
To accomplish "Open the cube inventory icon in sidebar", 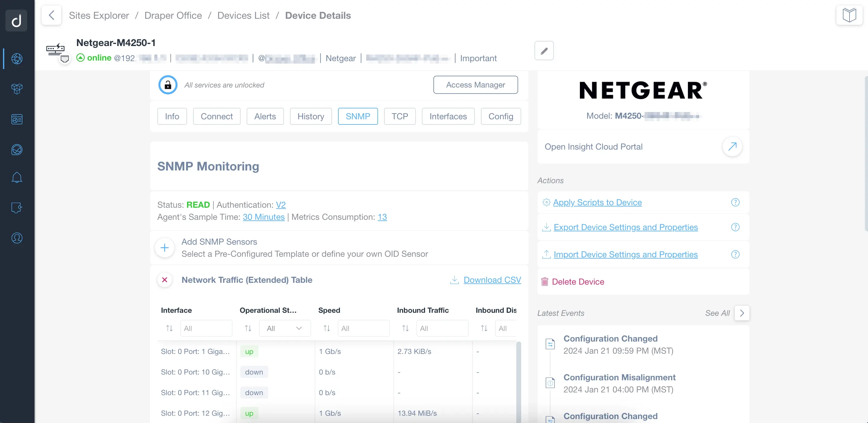I will click(17, 89).
